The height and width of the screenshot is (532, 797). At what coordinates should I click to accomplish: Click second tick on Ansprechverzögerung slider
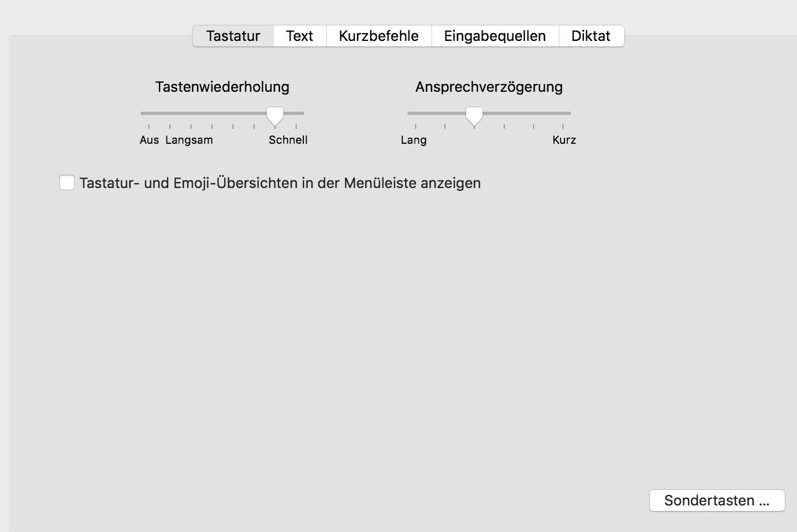(445, 113)
